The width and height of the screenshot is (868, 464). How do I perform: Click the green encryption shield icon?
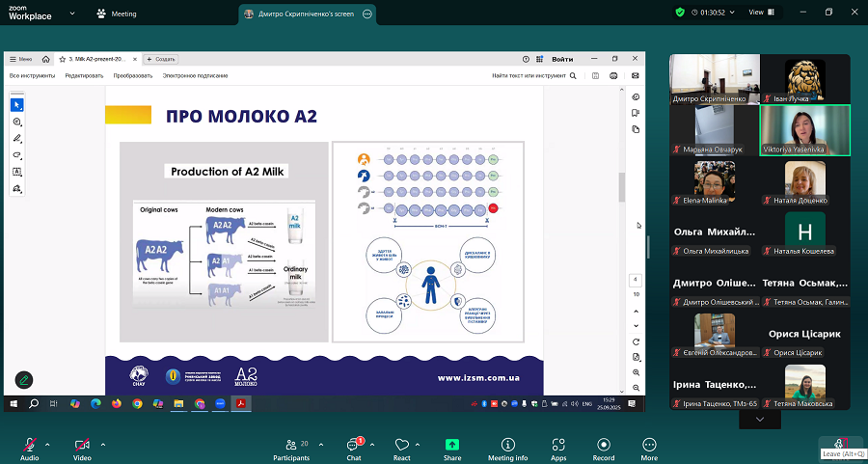pyautogui.click(x=680, y=13)
